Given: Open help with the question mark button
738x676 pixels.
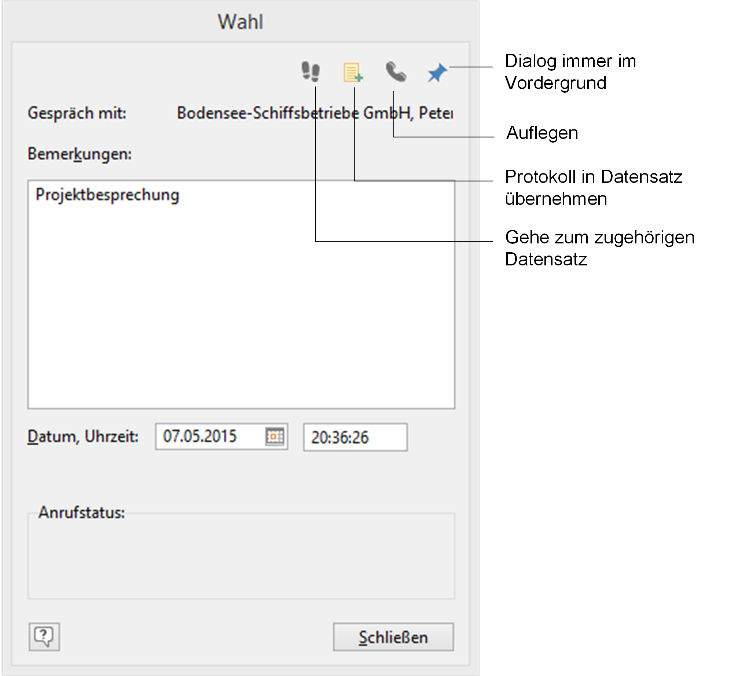Looking at the screenshot, I should tap(46, 636).
